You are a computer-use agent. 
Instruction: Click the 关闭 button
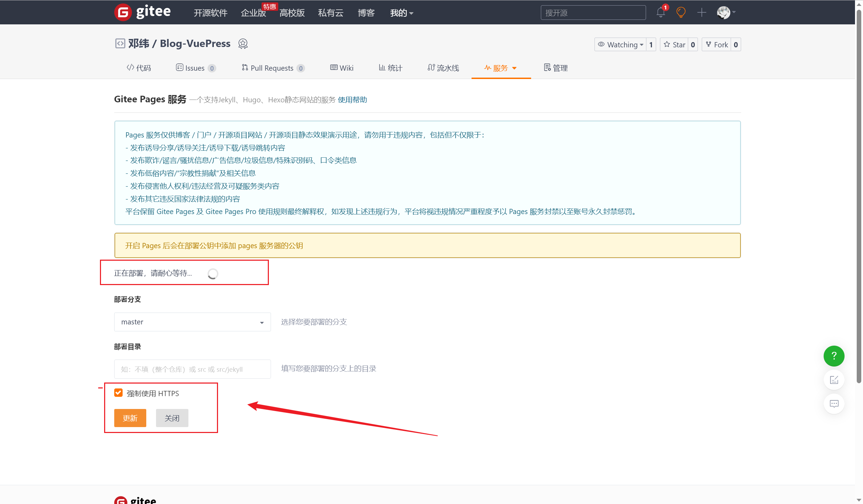coord(172,418)
